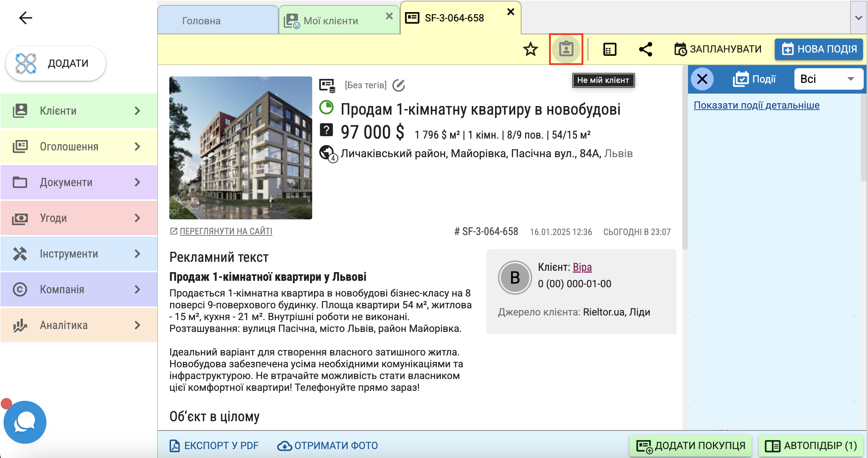This screenshot has width=868, height=458.
Task: Open the Інструменти menu section
Action: 79,254
